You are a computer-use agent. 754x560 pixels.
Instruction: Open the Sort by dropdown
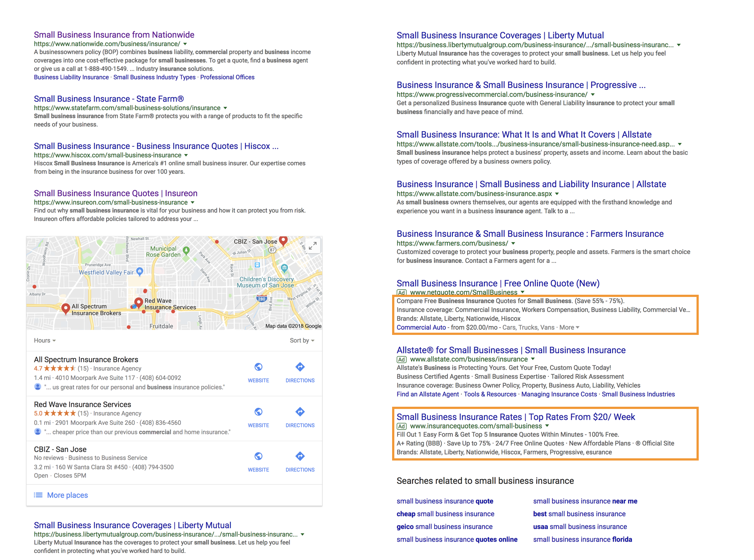(x=302, y=340)
